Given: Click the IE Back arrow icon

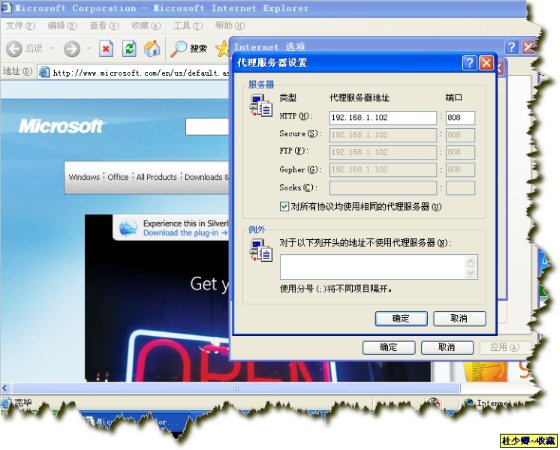Looking at the screenshot, I should (x=14, y=49).
